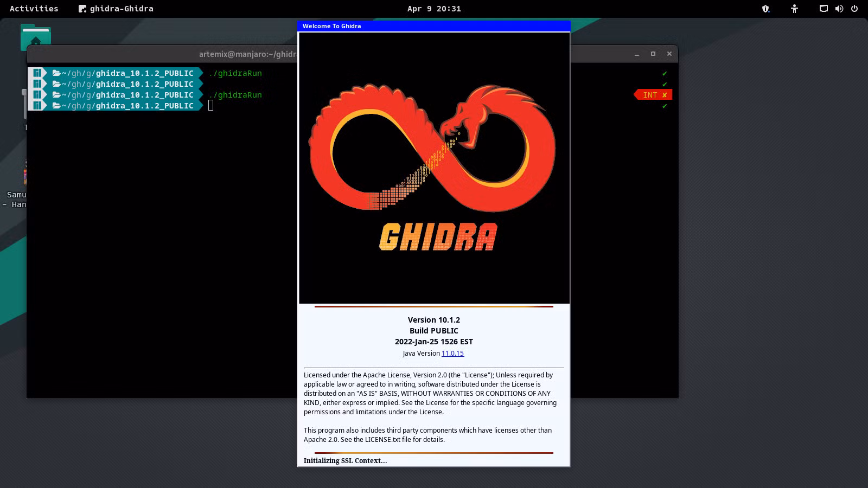The height and width of the screenshot is (488, 868).
Task: Click the Initializing SSL Context status
Action: 345,461
